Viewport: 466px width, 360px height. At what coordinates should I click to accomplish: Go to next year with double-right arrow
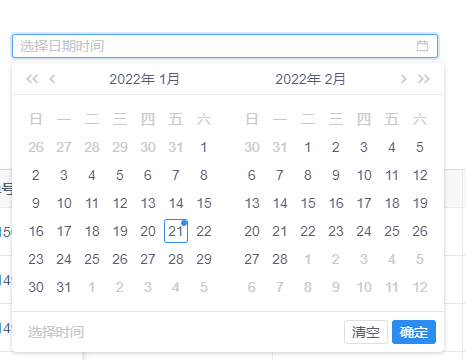tap(424, 79)
